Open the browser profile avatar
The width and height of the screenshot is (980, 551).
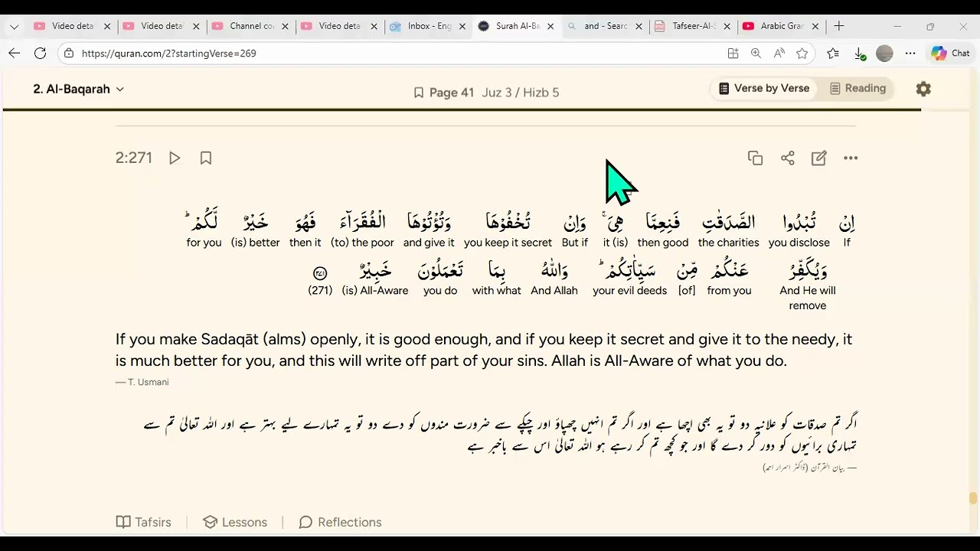point(884,54)
